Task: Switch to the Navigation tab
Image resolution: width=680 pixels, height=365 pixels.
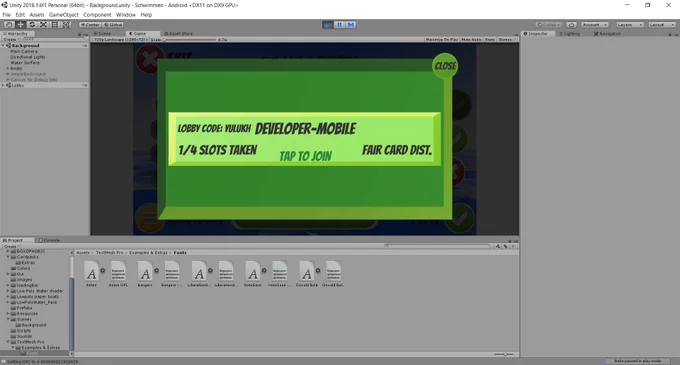Action: coord(607,33)
